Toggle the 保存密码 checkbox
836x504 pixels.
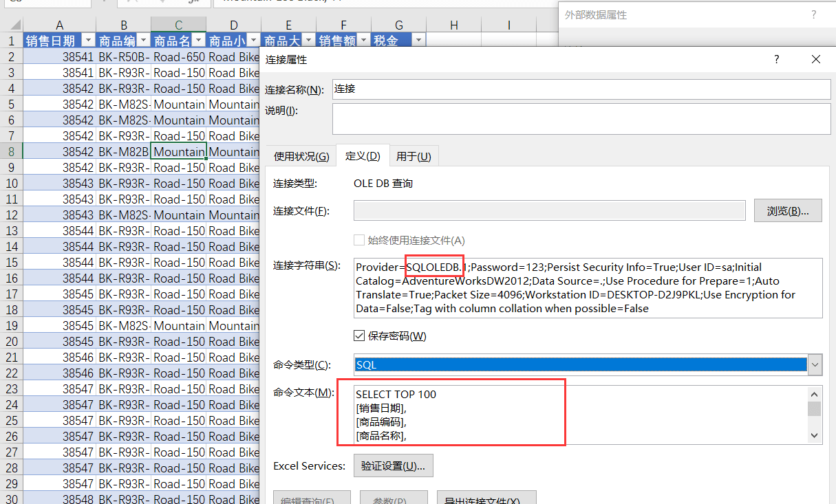tap(359, 336)
